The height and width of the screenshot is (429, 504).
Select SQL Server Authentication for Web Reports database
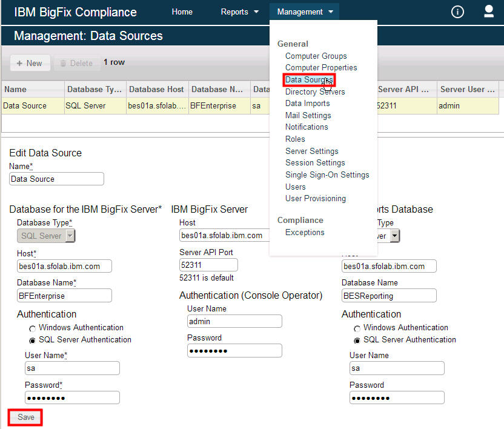pyautogui.click(x=357, y=341)
